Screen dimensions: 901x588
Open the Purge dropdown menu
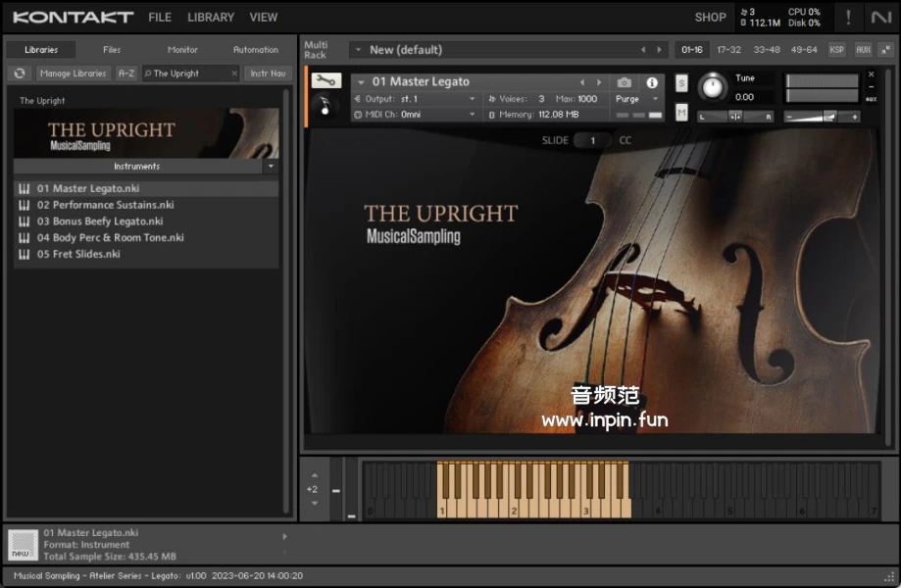[632, 99]
